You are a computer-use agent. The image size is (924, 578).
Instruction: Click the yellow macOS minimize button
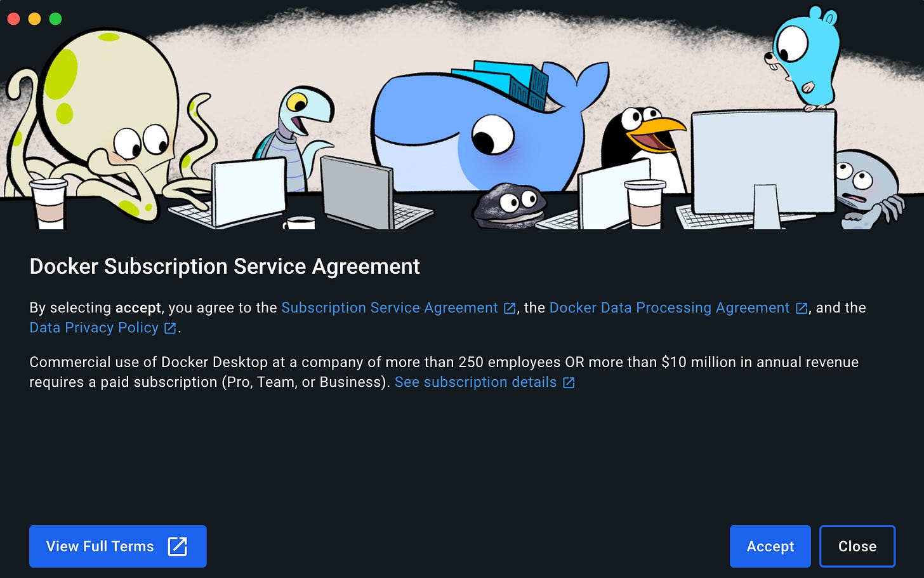pyautogui.click(x=34, y=18)
